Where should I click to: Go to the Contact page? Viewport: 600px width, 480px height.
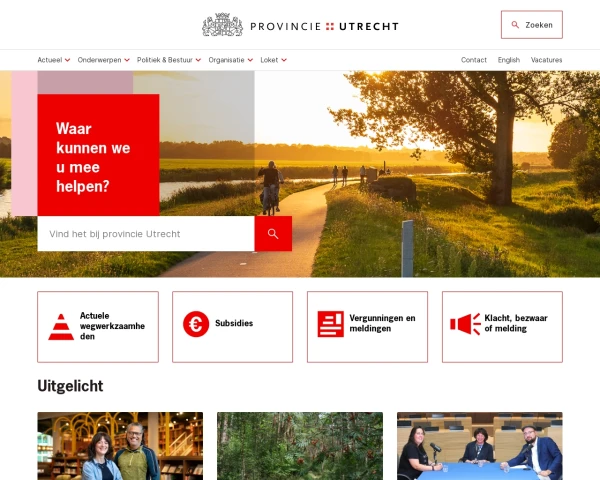click(474, 60)
